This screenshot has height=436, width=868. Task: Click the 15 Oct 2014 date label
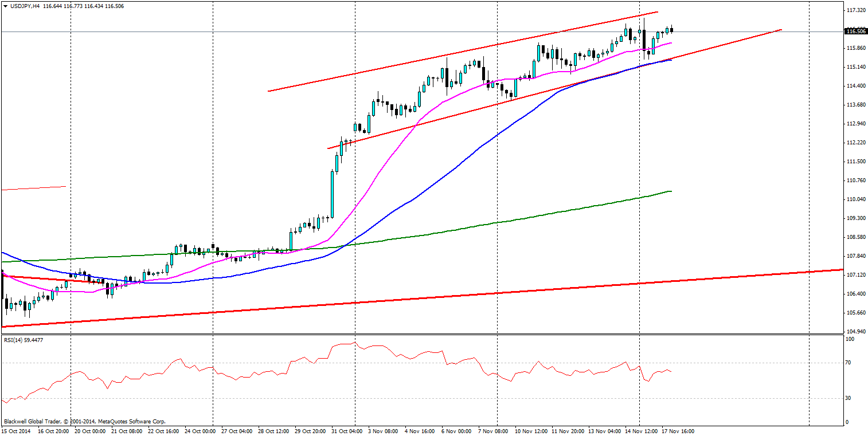pyautogui.click(x=15, y=430)
